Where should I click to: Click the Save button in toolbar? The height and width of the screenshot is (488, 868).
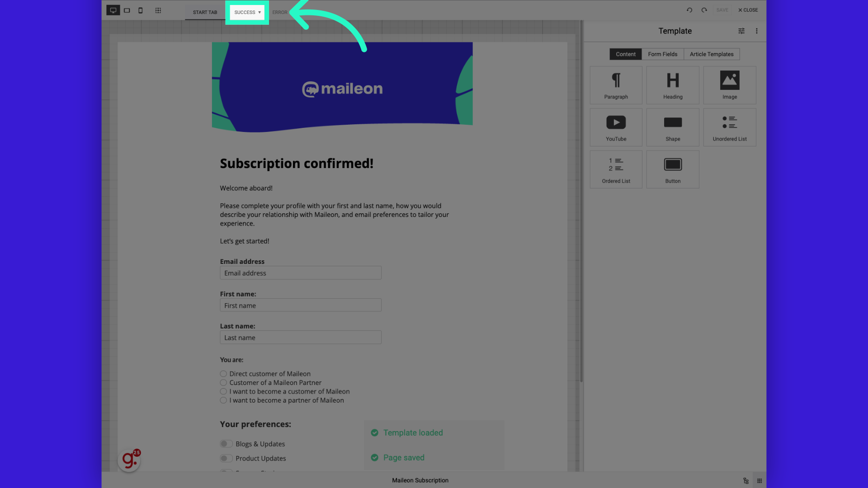pyautogui.click(x=722, y=9)
